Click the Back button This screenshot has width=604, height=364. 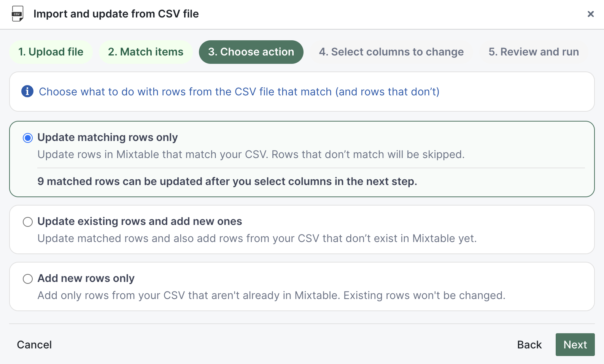529,345
